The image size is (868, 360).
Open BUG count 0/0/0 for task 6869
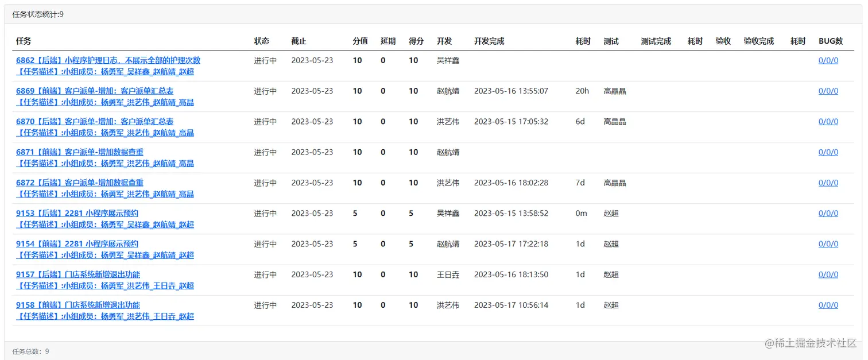coord(828,91)
